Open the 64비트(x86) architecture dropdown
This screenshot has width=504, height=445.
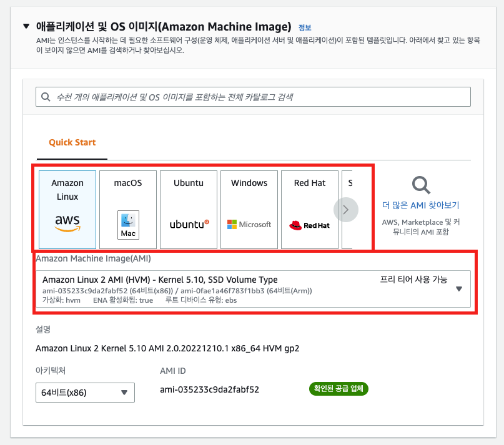pos(85,393)
